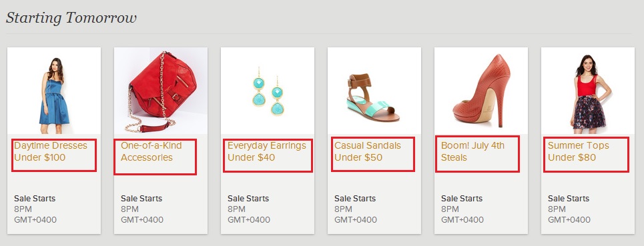Click the Starting Tomorrow heading
The height and width of the screenshot is (246, 644).
click(x=71, y=18)
